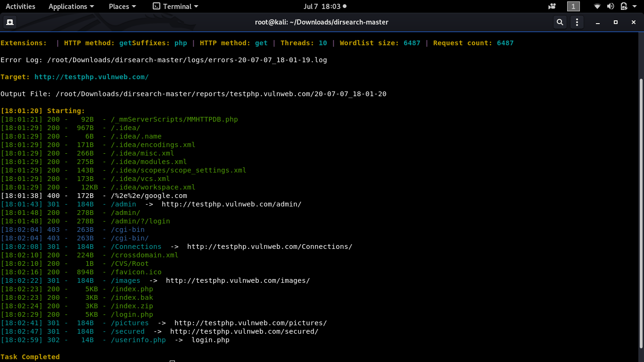Click the testphp.vulnweb.com/admin/ redirect URL
644x362 pixels.
click(231, 204)
